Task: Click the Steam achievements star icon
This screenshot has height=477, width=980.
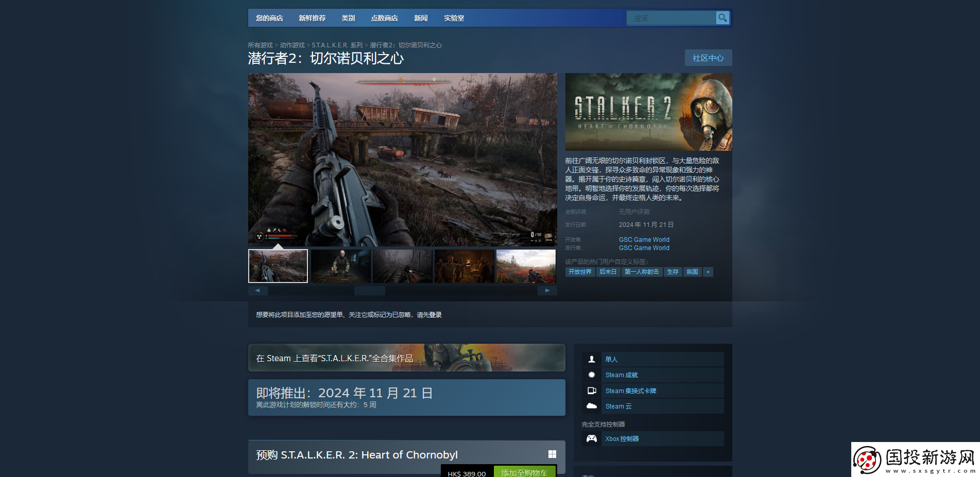Action: click(592, 375)
